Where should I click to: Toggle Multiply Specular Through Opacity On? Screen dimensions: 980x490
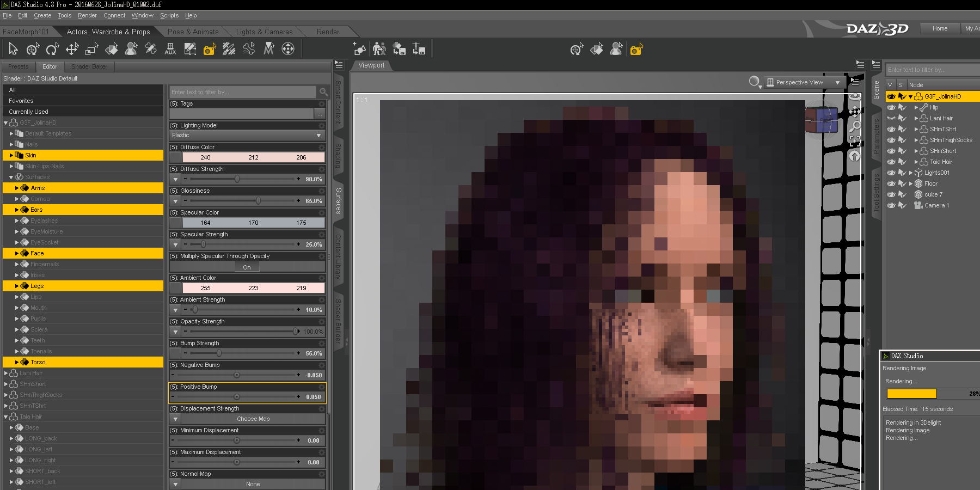[x=247, y=267]
